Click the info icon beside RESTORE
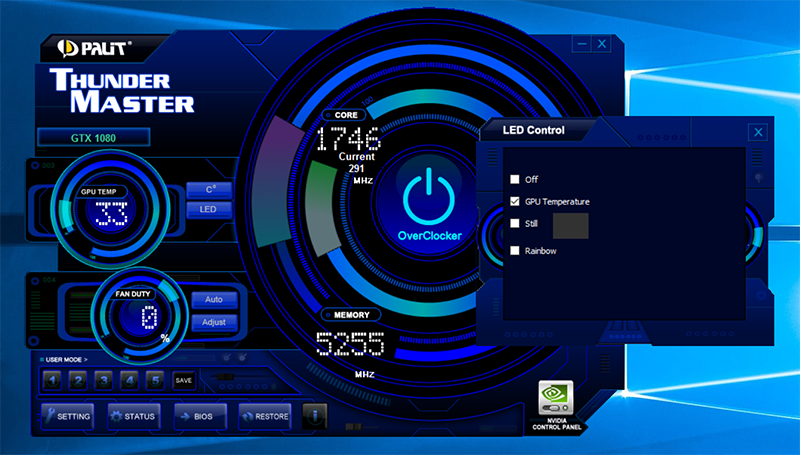The image size is (800, 455). pos(315,416)
